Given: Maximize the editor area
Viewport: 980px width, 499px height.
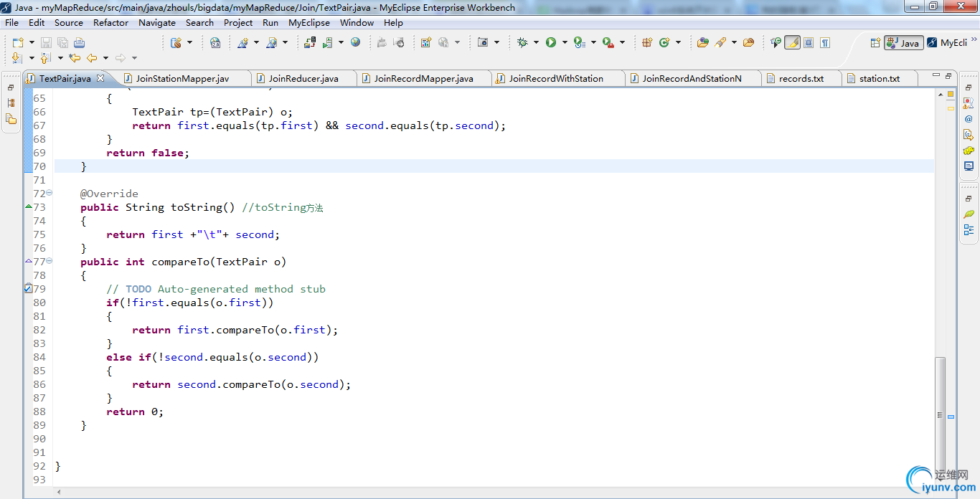Looking at the screenshot, I should [948, 75].
